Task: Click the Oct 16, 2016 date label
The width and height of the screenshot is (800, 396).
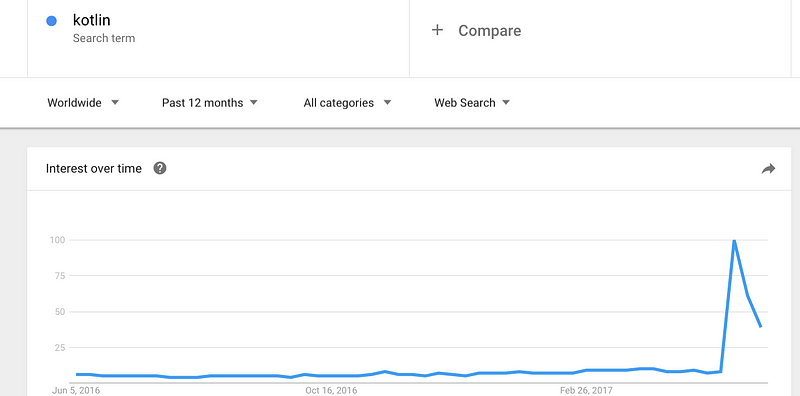Action: (x=331, y=391)
